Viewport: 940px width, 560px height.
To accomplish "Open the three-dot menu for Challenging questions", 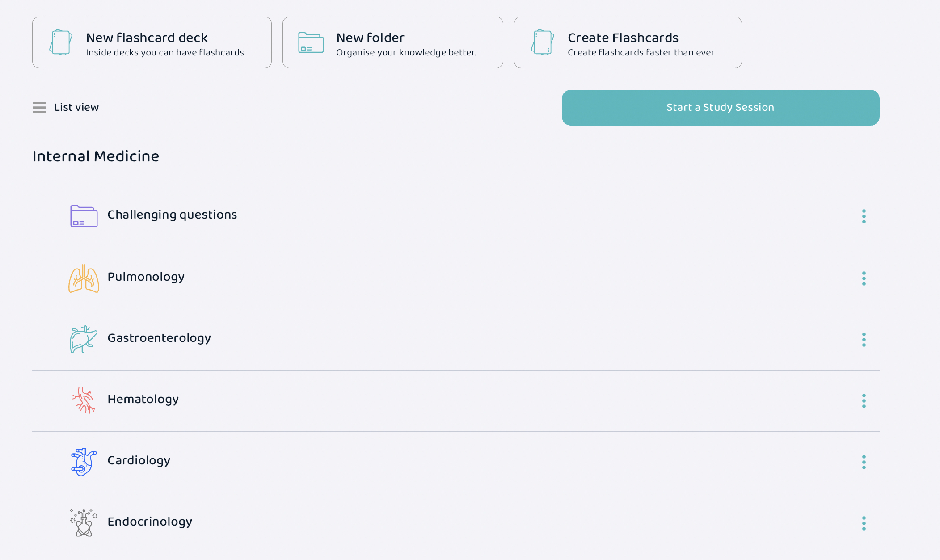I will point(864,216).
